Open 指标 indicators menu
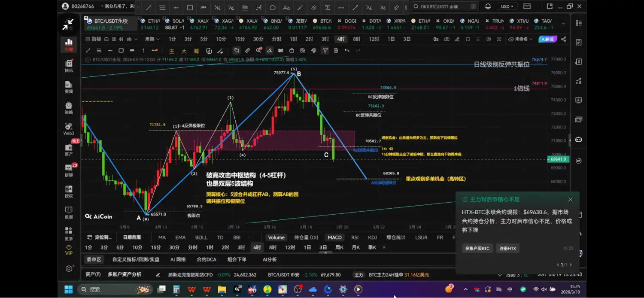Image resolution: width=644 pixels, height=298 pixels. [94, 39]
